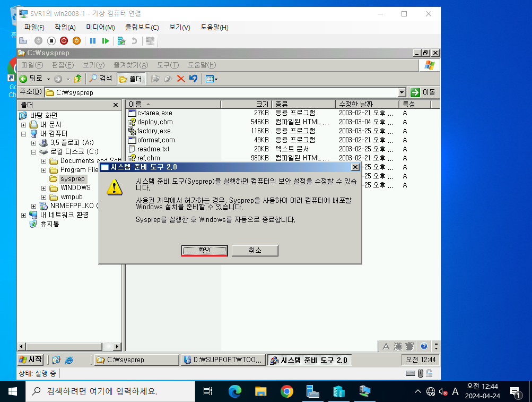Click the guest 시작 Start button
532x402 pixels.
[31, 360]
